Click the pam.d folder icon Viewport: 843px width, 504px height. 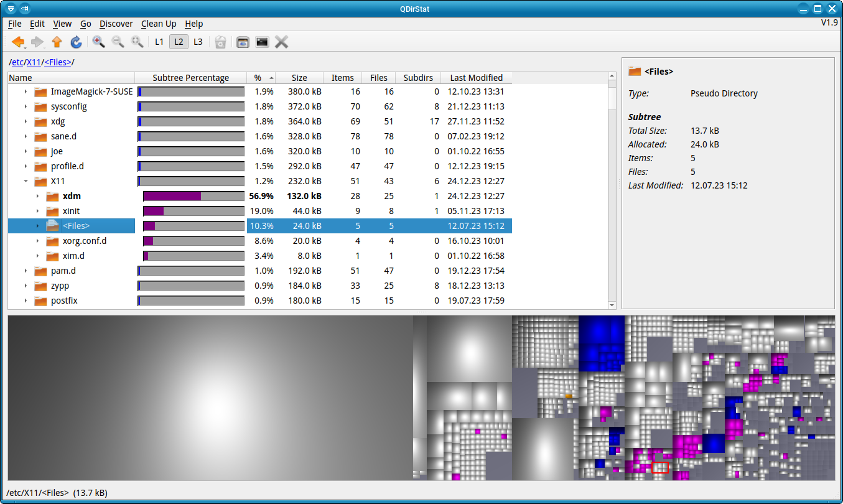[x=40, y=271]
